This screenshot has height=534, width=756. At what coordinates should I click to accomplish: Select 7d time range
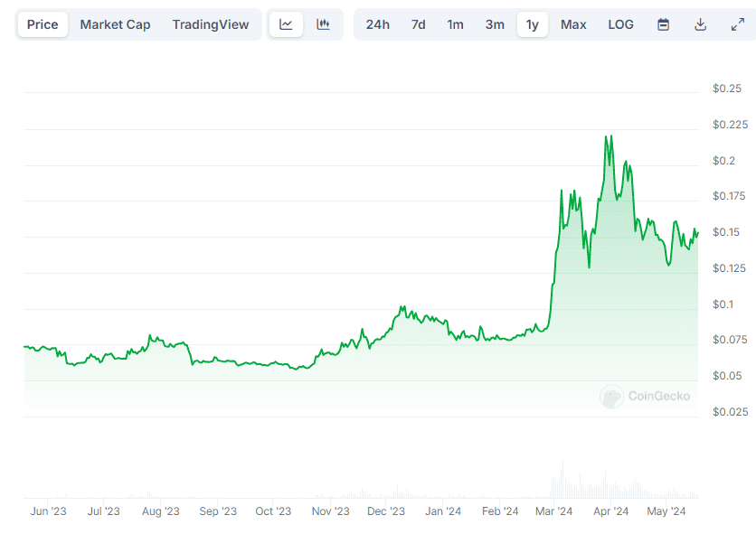tap(418, 24)
